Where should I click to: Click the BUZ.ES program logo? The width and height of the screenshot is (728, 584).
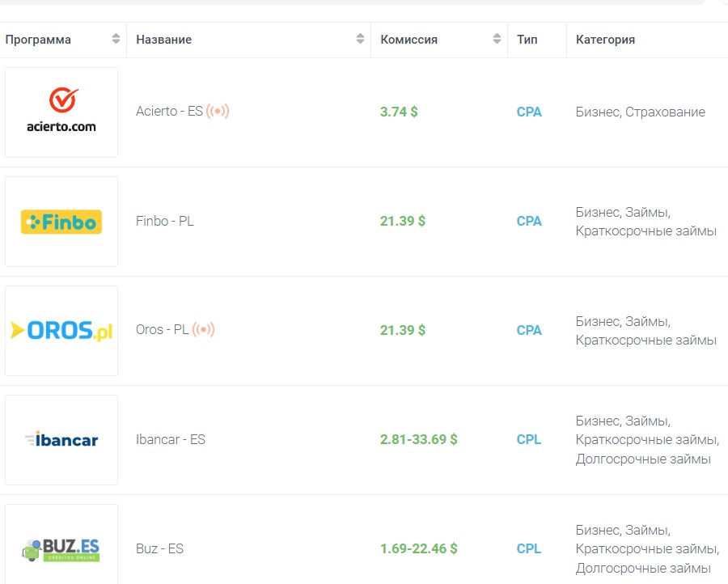61,548
